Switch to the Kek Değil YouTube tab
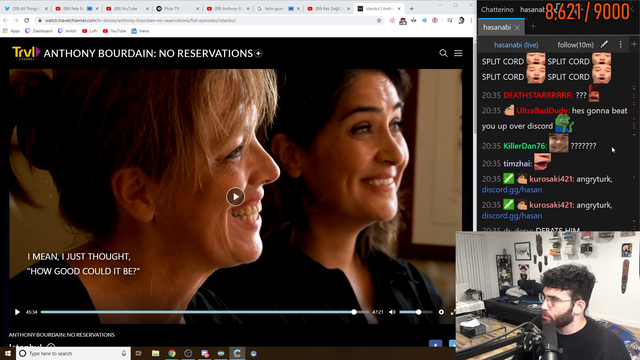This screenshot has width=640, height=360. click(x=329, y=9)
